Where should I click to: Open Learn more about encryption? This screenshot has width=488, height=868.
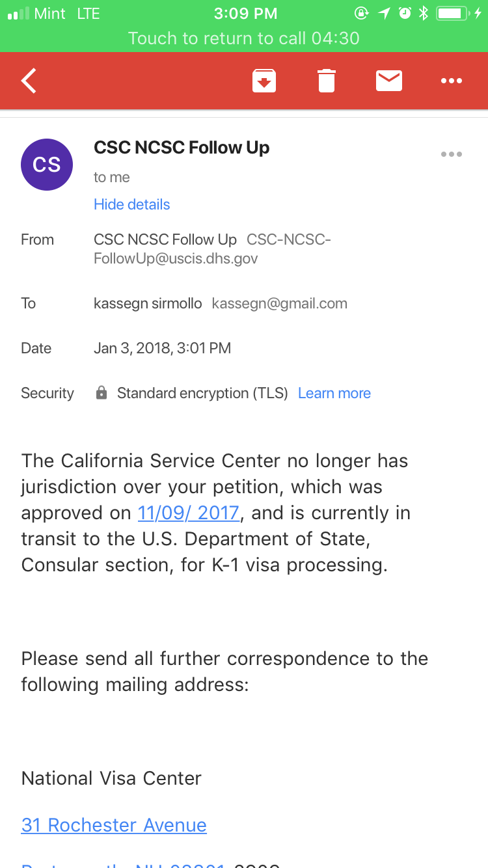coord(334,393)
